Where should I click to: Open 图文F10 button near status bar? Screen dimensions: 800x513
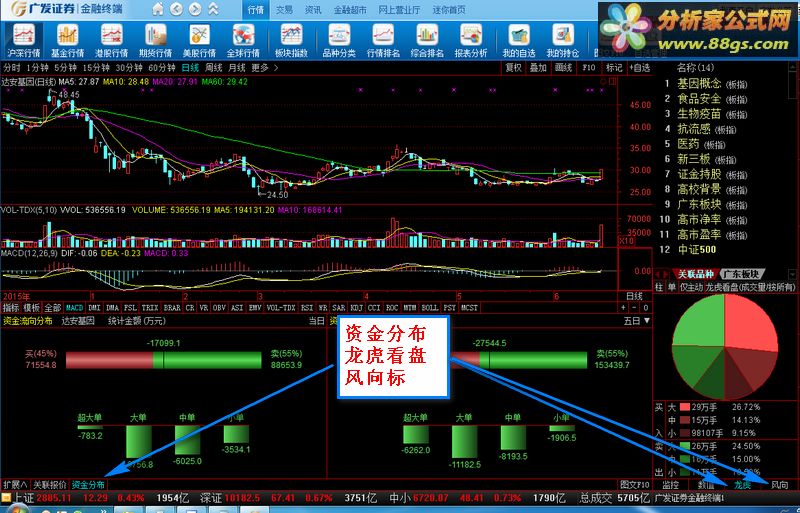635,484
